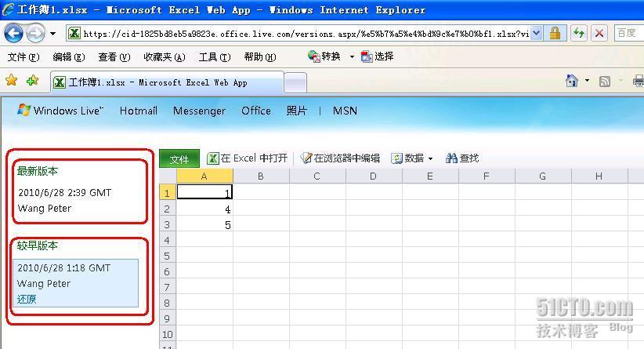Open the 文件(F) menu

click(24, 57)
